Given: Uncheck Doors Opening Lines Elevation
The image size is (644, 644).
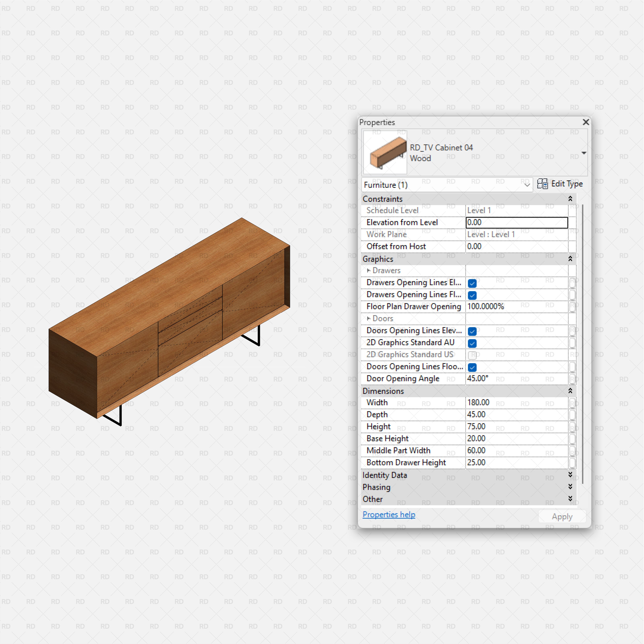Looking at the screenshot, I should click(x=472, y=331).
